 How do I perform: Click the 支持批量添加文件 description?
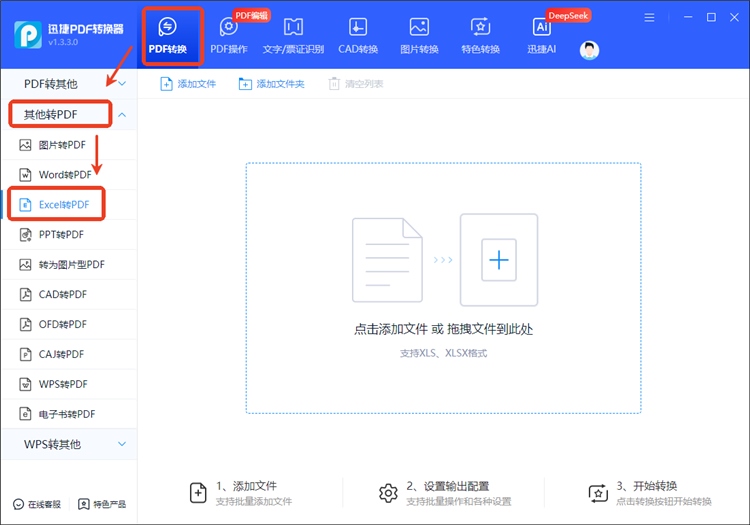(254, 502)
